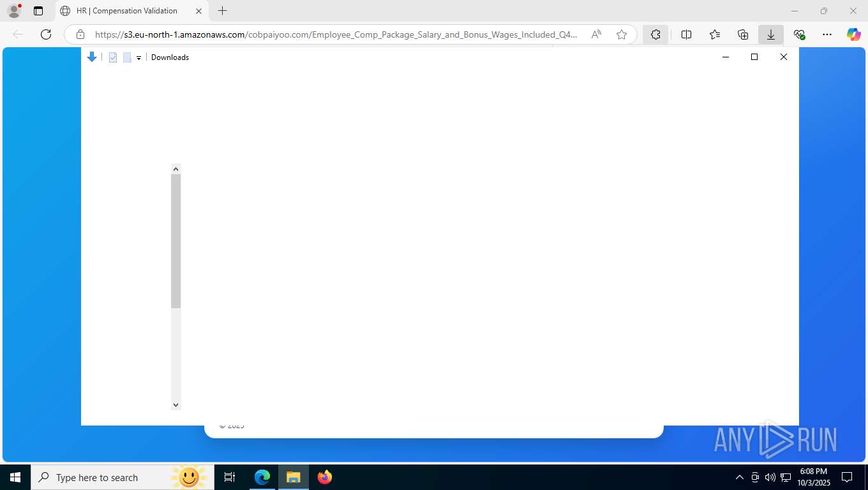Open Browser essentials heart icon
This screenshot has height=490, width=868.
799,34
